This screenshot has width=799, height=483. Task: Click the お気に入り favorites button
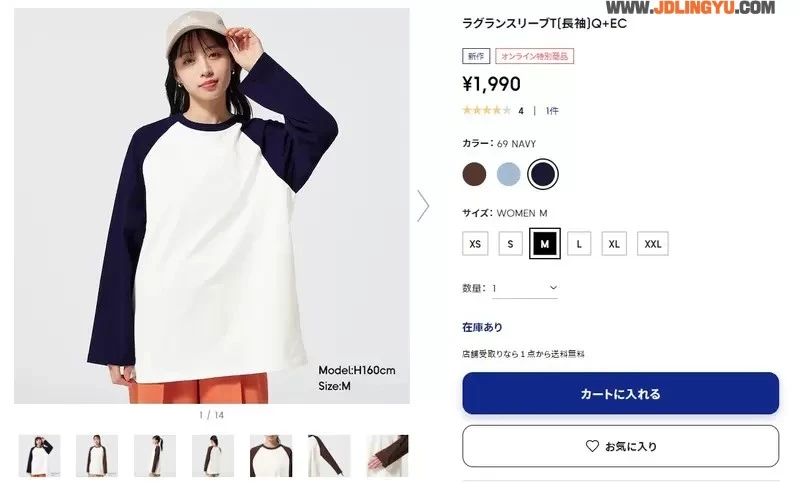[x=621, y=446]
